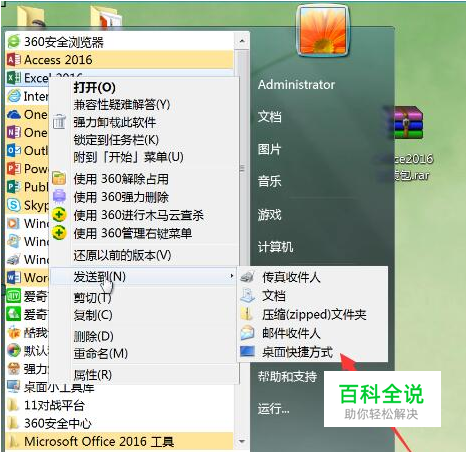The width and height of the screenshot is (466, 452).
Task: Click program list scrollbar down arrow
Action: coord(242,441)
